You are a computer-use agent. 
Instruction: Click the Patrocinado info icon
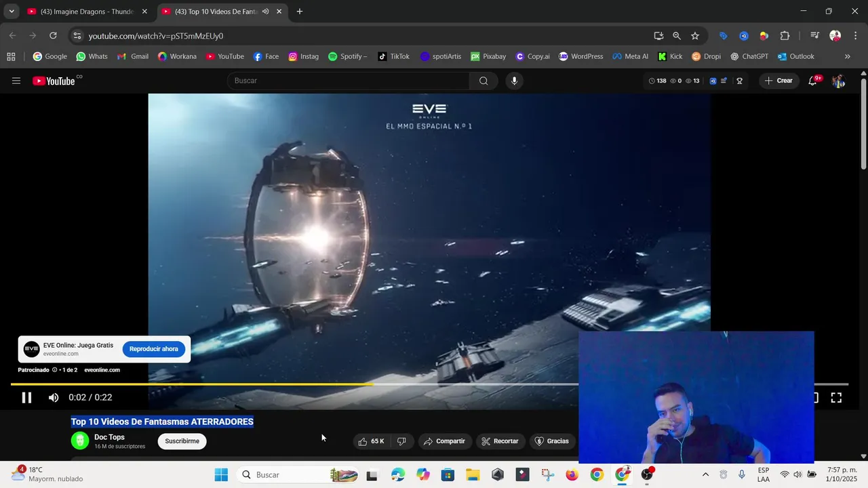pos(54,370)
